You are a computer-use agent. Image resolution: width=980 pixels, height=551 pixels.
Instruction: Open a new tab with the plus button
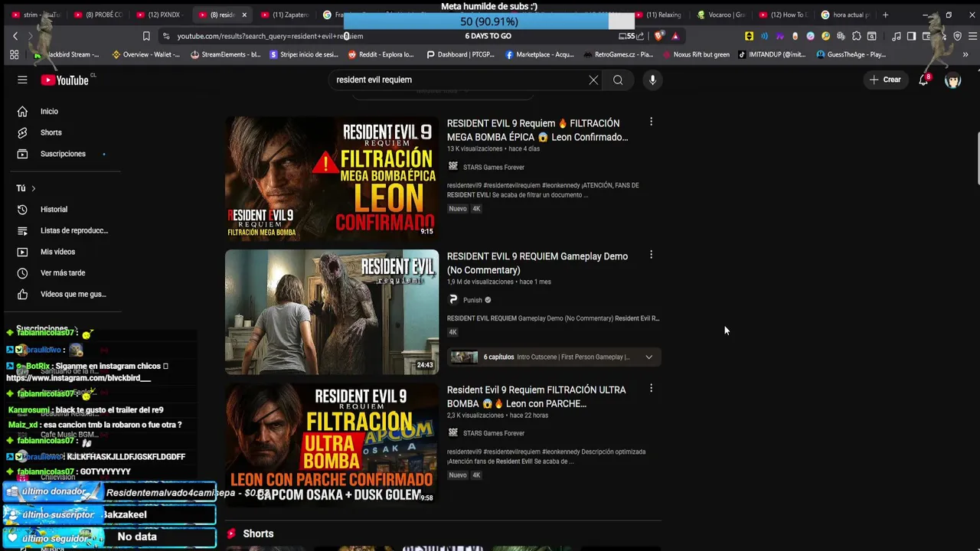[885, 15]
